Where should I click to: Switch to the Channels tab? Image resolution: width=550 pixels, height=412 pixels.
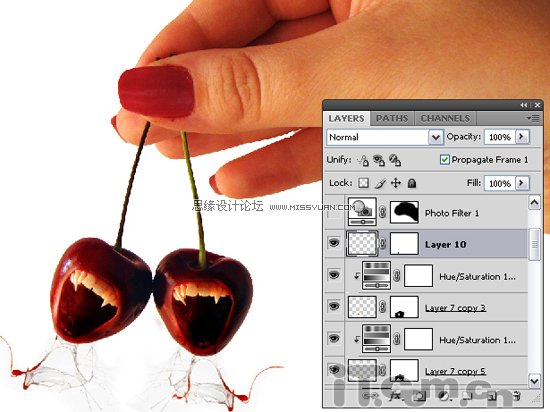tap(445, 119)
